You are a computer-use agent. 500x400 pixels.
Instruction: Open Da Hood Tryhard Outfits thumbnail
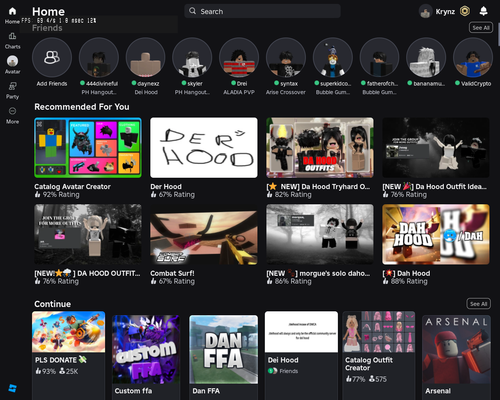pos(320,147)
